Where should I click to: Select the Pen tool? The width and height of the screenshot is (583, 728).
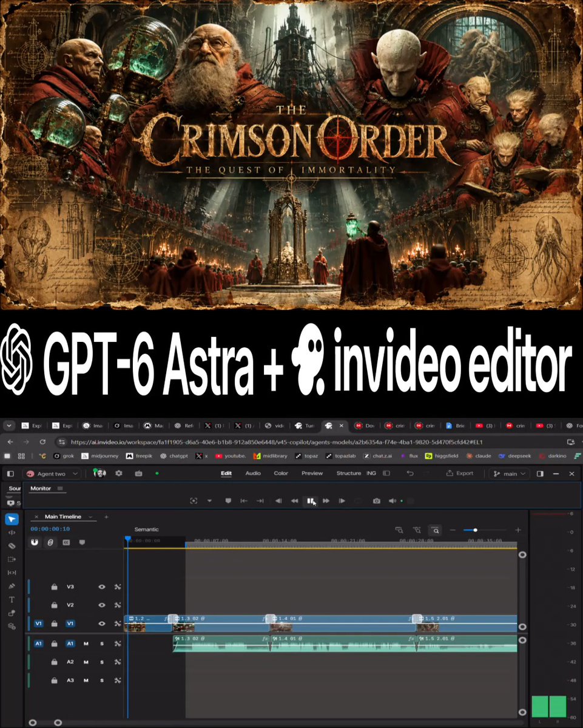pyautogui.click(x=12, y=587)
